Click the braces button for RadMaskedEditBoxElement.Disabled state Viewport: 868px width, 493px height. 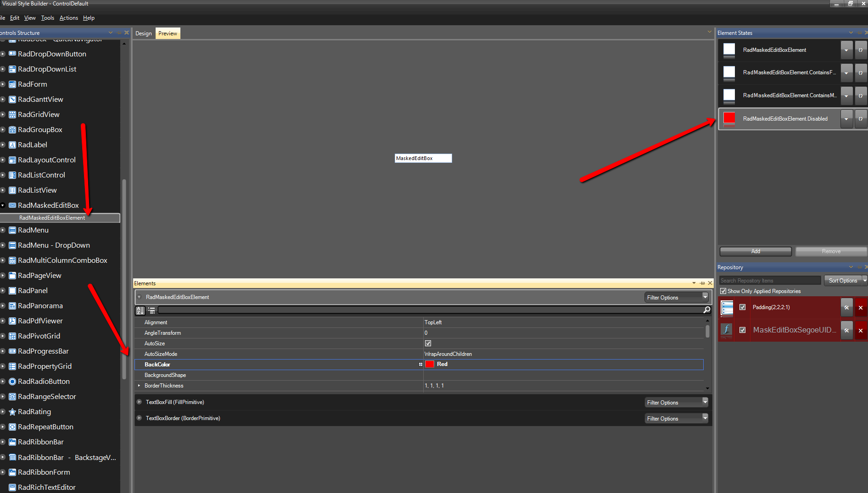[861, 119]
